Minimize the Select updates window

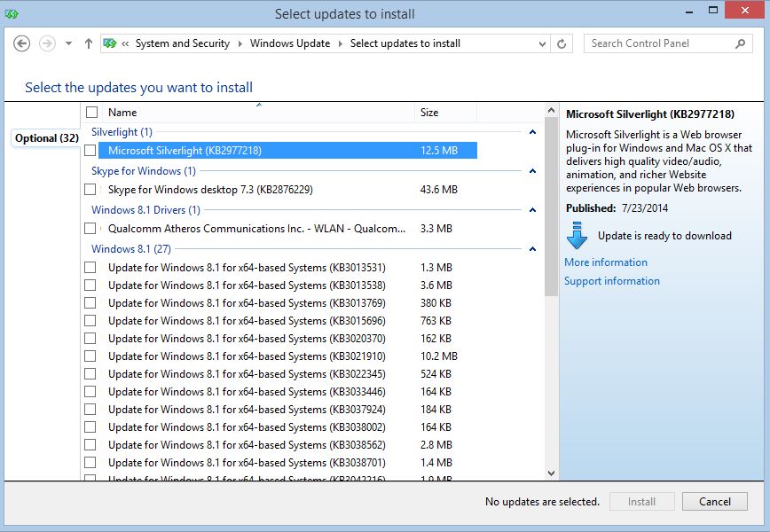[689, 11]
